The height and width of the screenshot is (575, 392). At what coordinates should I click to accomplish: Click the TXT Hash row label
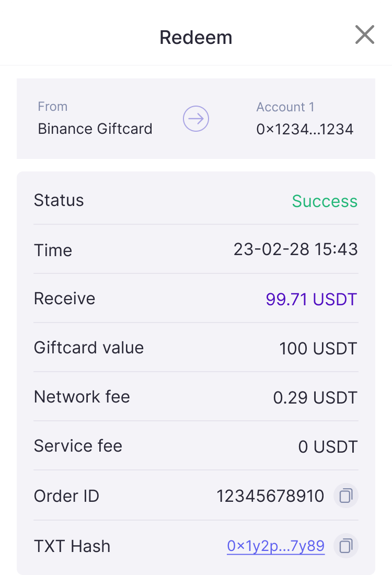[72, 546]
